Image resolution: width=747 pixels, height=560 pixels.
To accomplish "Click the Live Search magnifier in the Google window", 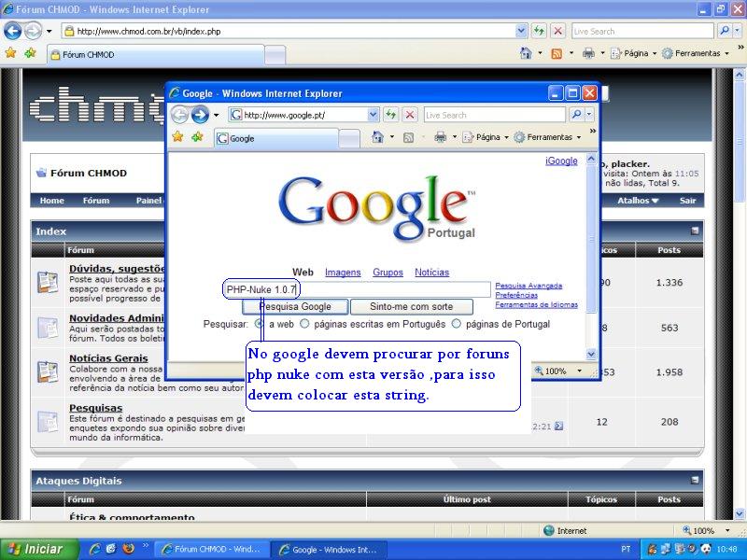I will tap(576, 115).
